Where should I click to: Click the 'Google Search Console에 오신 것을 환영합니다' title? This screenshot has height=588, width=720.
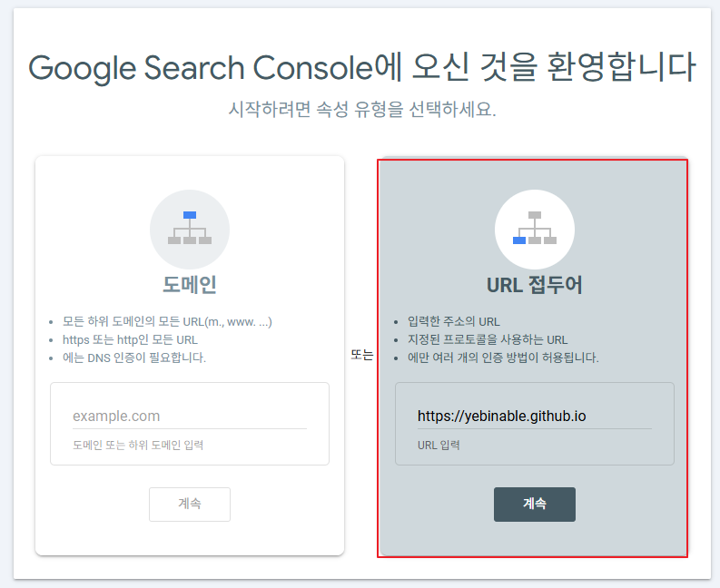click(362, 67)
